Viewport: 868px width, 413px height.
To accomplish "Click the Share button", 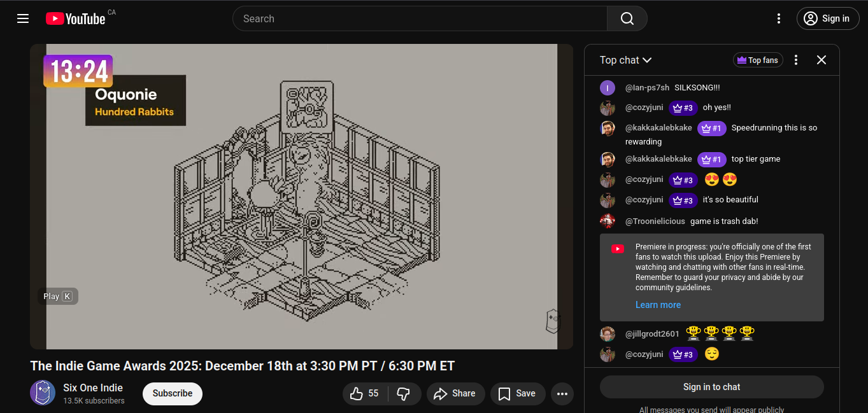I will click(x=455, y=394).
